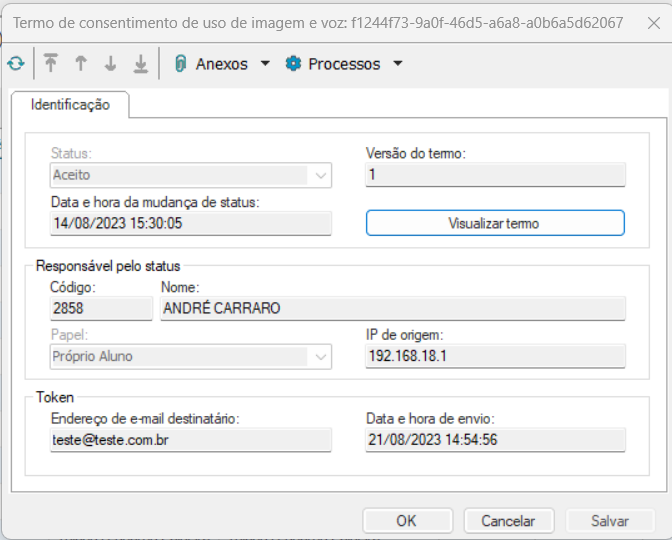Click the Código field with 2858

[x=101, y=308]
